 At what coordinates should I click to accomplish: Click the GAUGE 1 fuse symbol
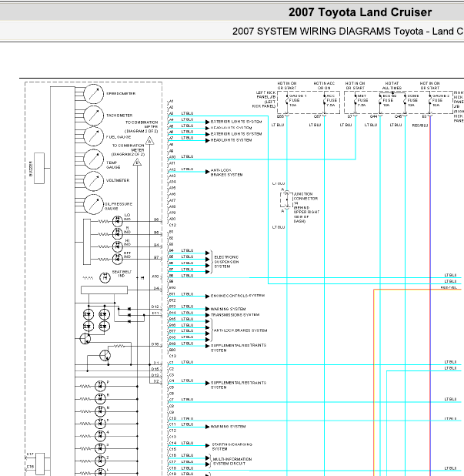click(x=286, y=100)
